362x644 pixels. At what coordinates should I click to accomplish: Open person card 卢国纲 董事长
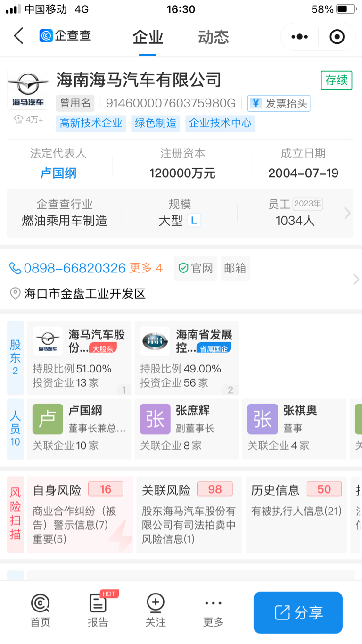[79, 429]
